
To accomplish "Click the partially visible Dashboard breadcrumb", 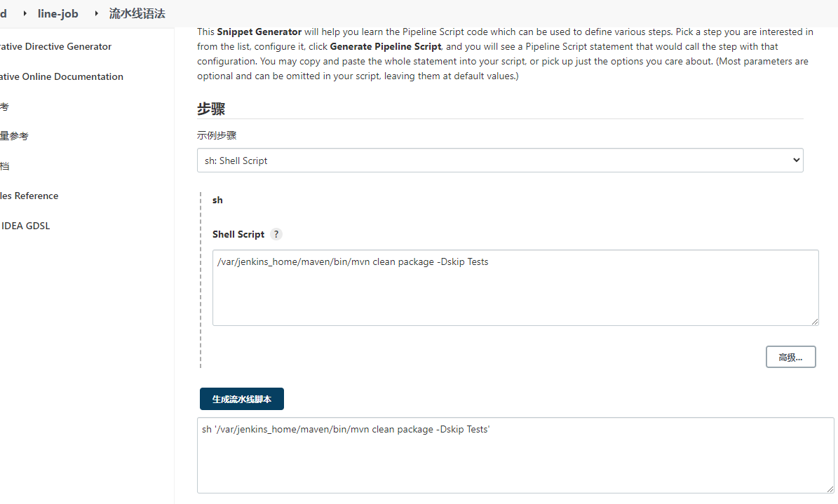I will point(4,13).
